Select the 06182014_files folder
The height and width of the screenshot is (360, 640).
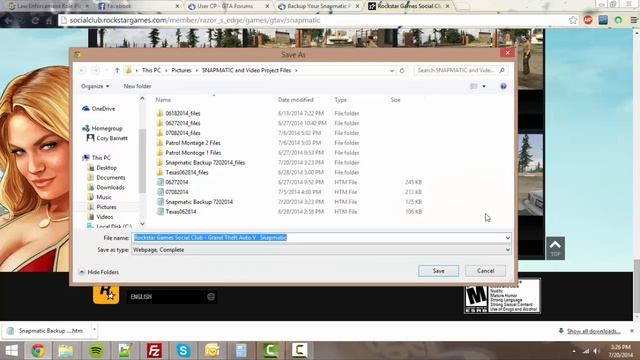(x=182, y=113)
